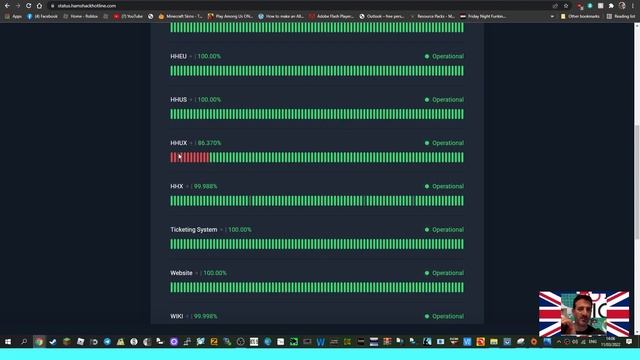Open the Resource Packs bookmark

click(x=432, y=16)
